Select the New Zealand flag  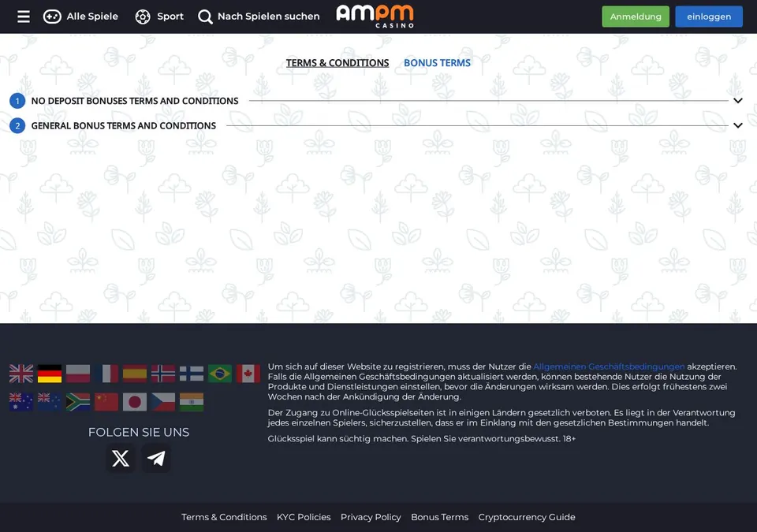pyautogui.click(x=50, y=402)
